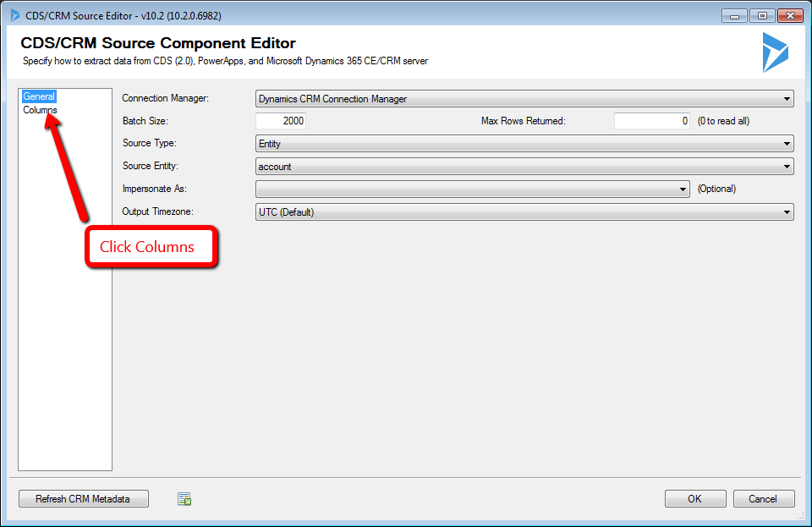Maximize the Source Editor window
812x527 pixels.
click(762, 16)
